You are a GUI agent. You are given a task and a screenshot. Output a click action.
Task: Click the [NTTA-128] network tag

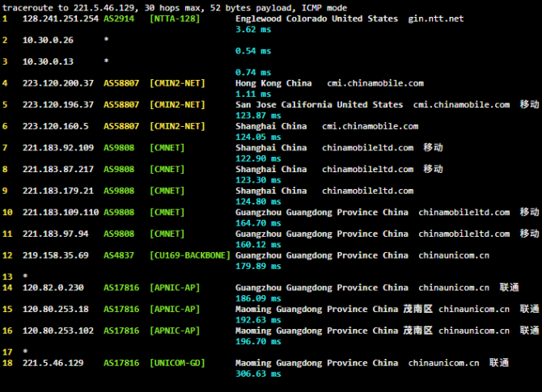point(174,18)
